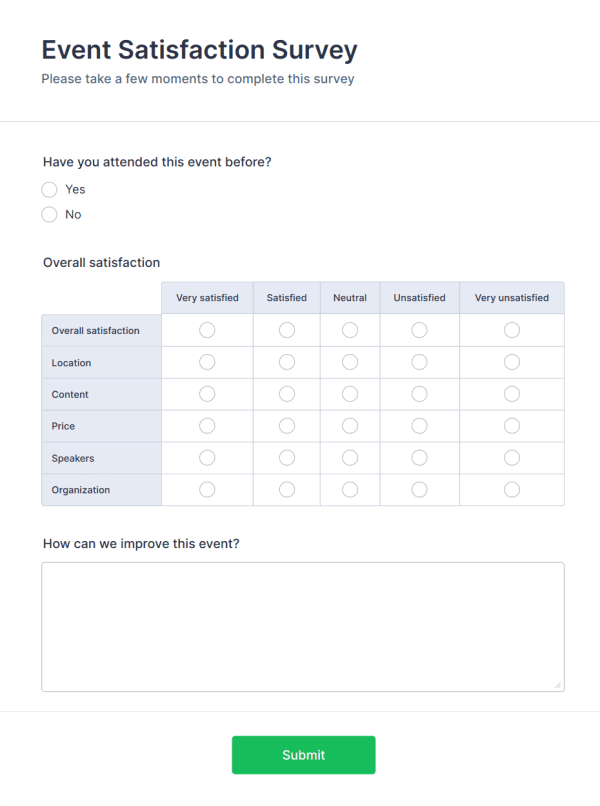Mark Content as Very satisfied

coord(207,394)
